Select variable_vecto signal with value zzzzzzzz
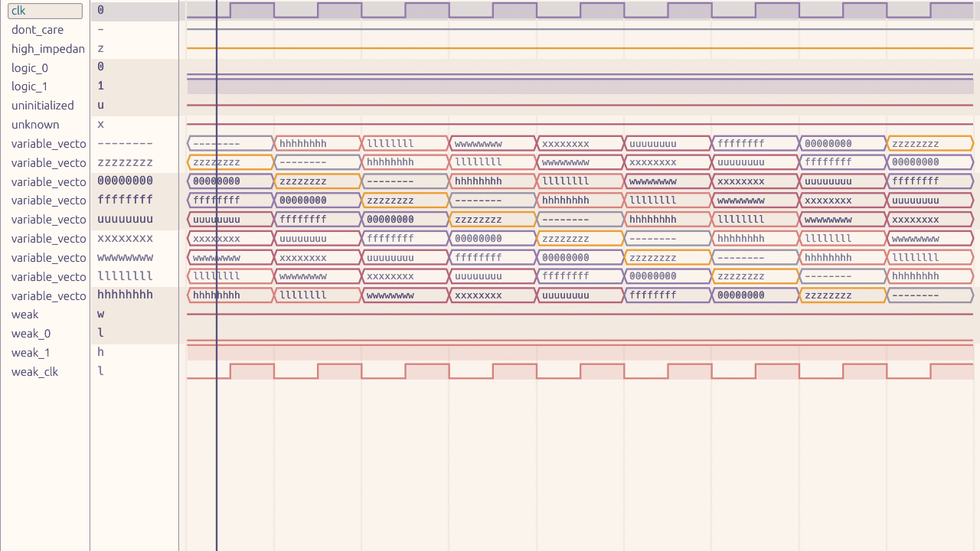 [x=48, y=163]
